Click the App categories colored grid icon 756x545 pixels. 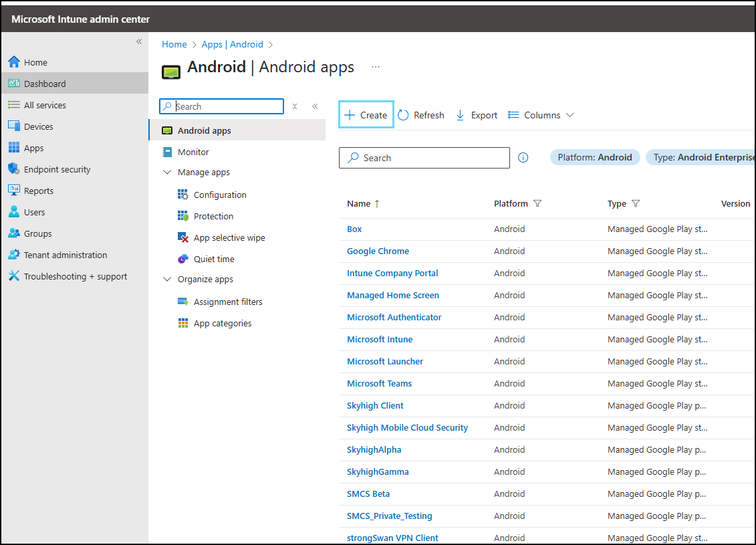[x=182, y=323]
